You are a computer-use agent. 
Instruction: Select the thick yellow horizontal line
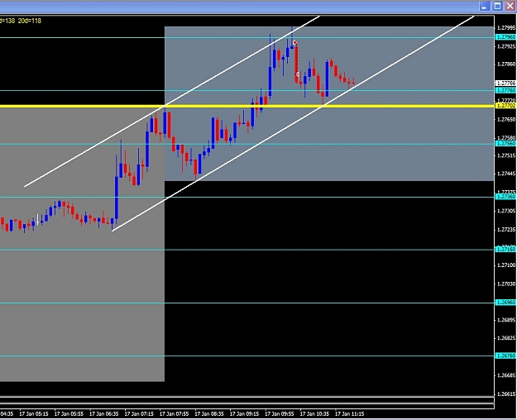pos(247,106)
